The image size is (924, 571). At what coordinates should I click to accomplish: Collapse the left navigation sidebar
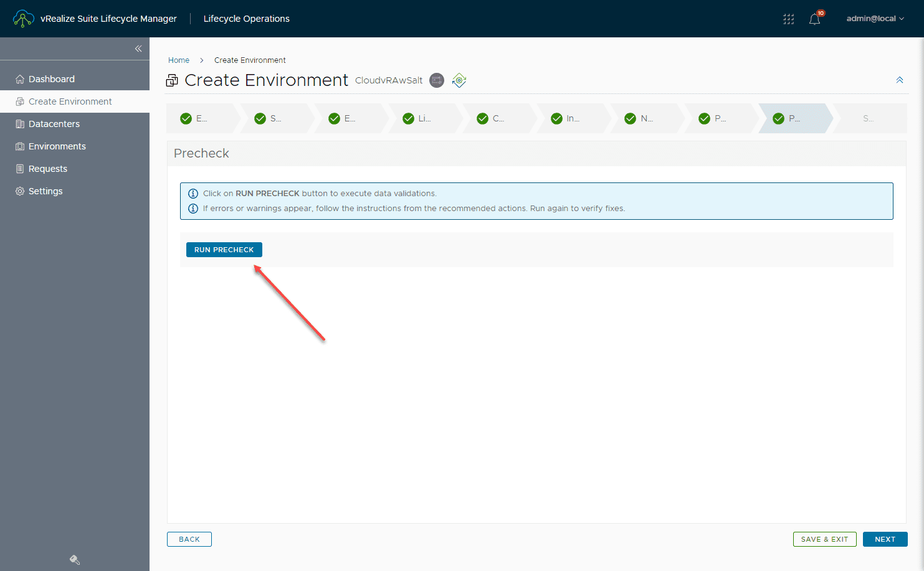(x=138, y=48)
